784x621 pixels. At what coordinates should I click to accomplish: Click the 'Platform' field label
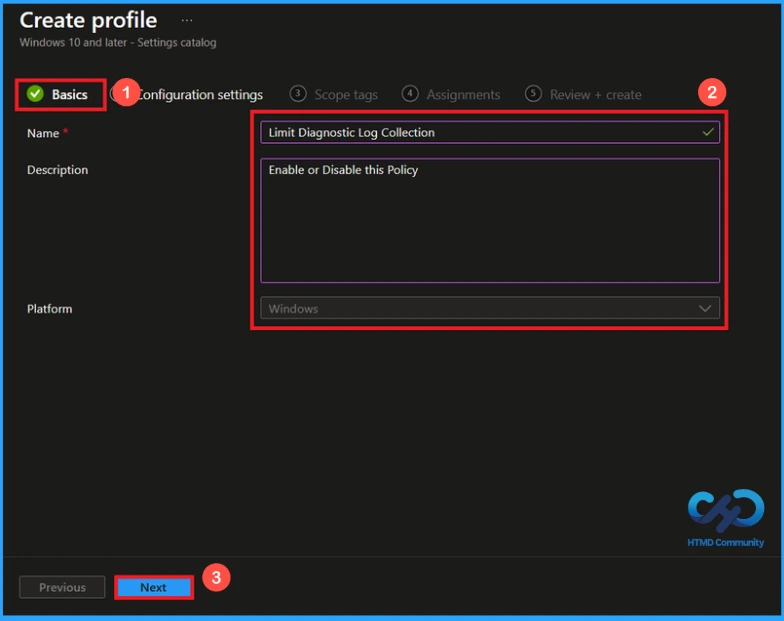(x=50, y=309)
